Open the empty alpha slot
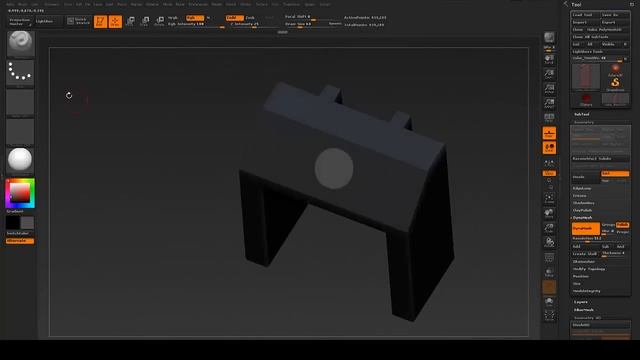This screenshot has width=640, height=360. (x=20, y=102)
